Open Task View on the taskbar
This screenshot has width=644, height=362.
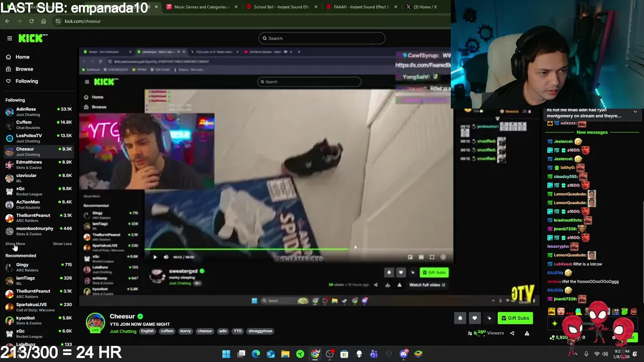[242, 354]
